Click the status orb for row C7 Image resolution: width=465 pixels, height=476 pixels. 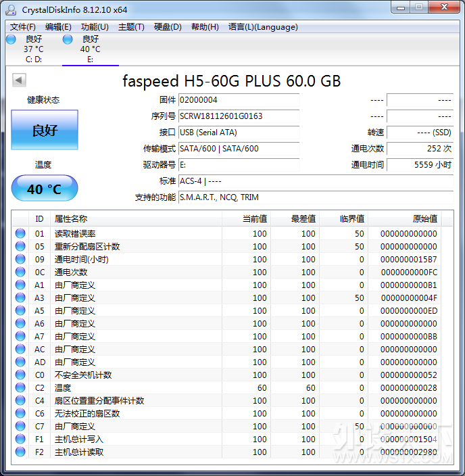tap(20, 426)
